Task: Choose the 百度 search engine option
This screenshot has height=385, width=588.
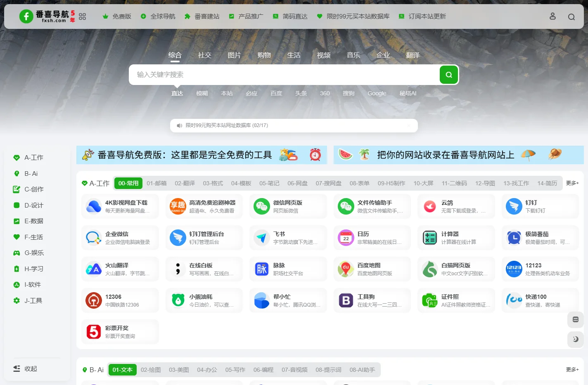Action: click(x=276, y=93)
